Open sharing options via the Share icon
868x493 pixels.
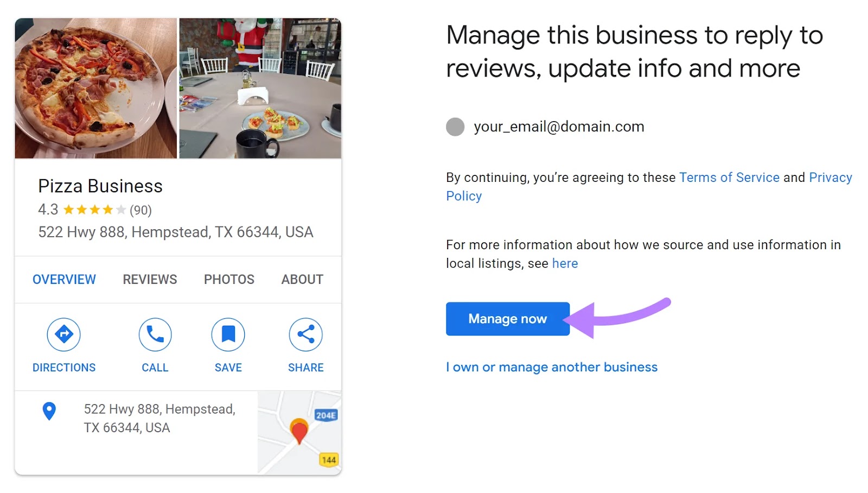tap(305, 334)
